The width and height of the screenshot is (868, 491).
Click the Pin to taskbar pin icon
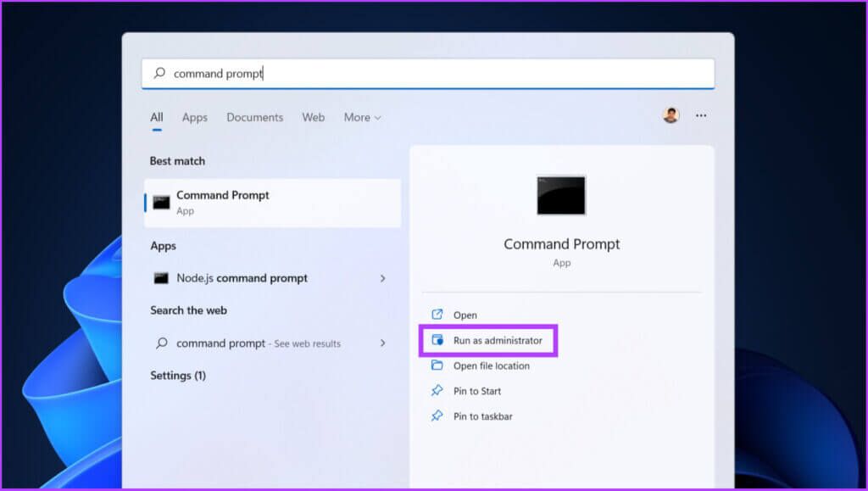pos(437,416)
